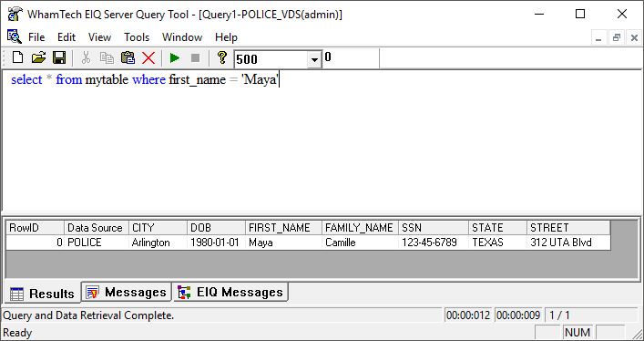The width and height of the screenshot is (644, 341).
Task: Click the application icon in title bar
Action: click(15, 15)
